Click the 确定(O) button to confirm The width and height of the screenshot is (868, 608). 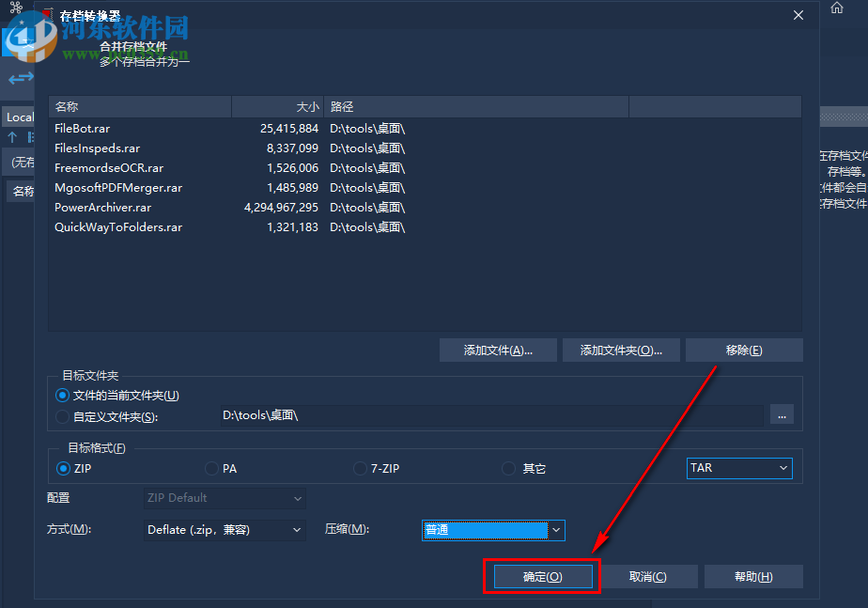pyautogui.click(x=541, y=576)
